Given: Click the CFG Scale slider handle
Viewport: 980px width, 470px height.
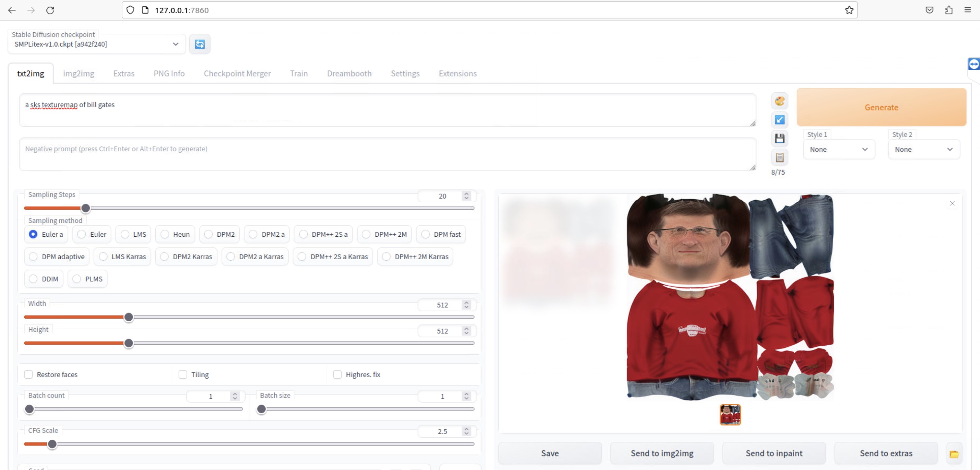Looking at the screenshot, I should click(52, 444).
